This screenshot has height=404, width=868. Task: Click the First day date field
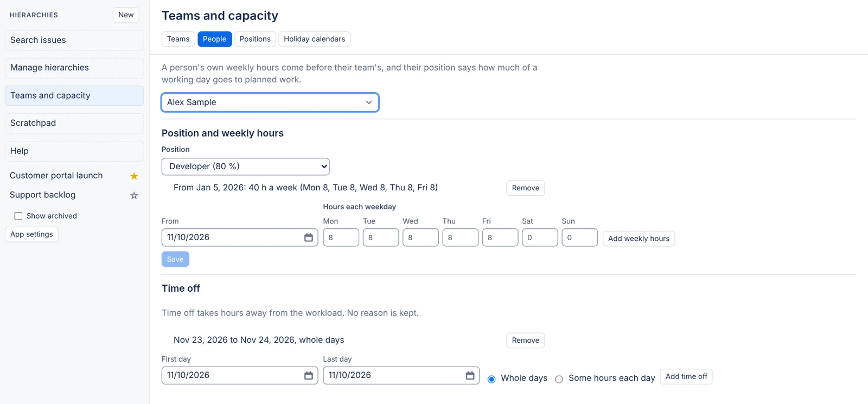240,375
